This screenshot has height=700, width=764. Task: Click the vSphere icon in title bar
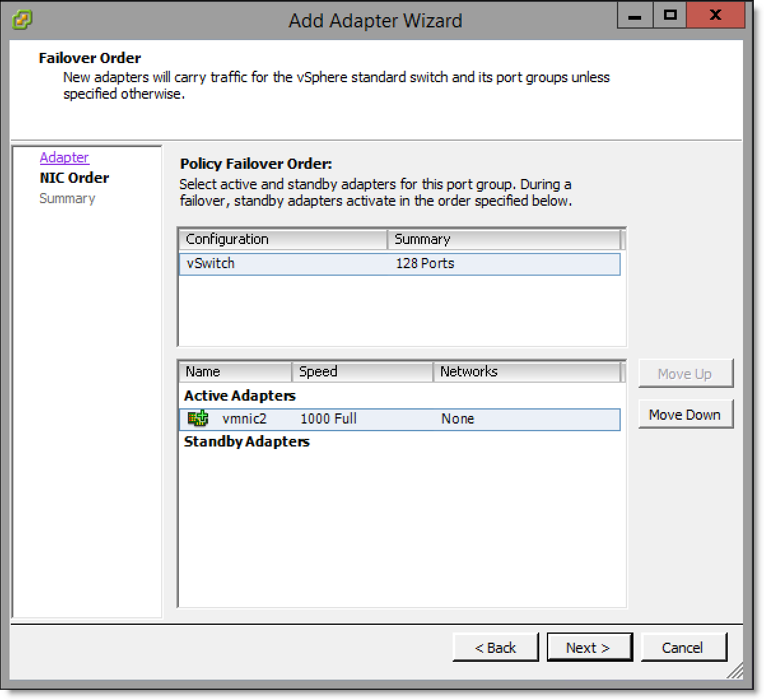[x=22, y=19]
